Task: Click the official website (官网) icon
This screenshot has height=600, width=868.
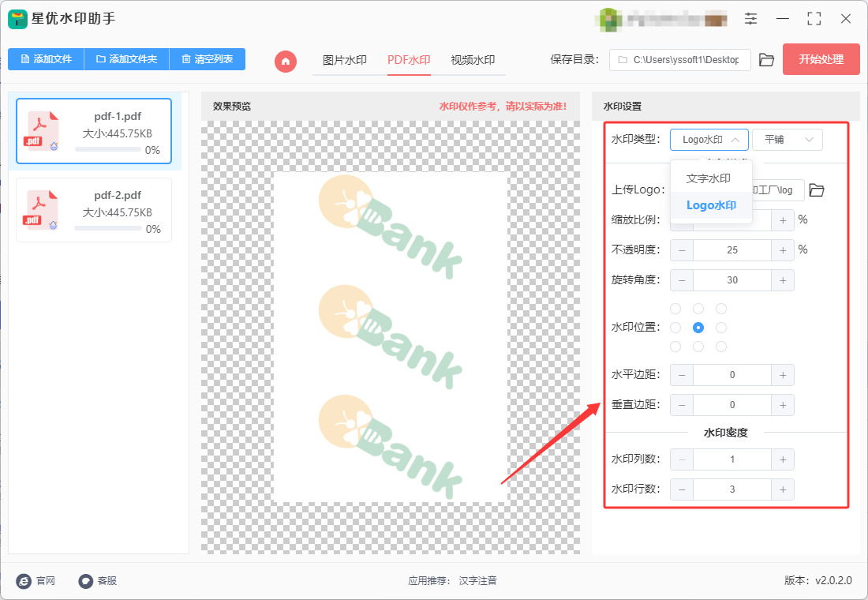Action: click(23, 580)
